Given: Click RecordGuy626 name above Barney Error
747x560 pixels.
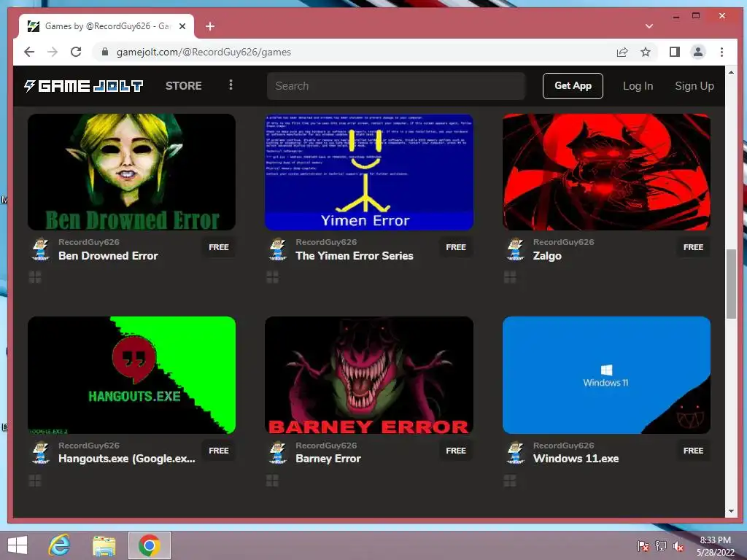Looking at the screenshot, I should (326, 446).
